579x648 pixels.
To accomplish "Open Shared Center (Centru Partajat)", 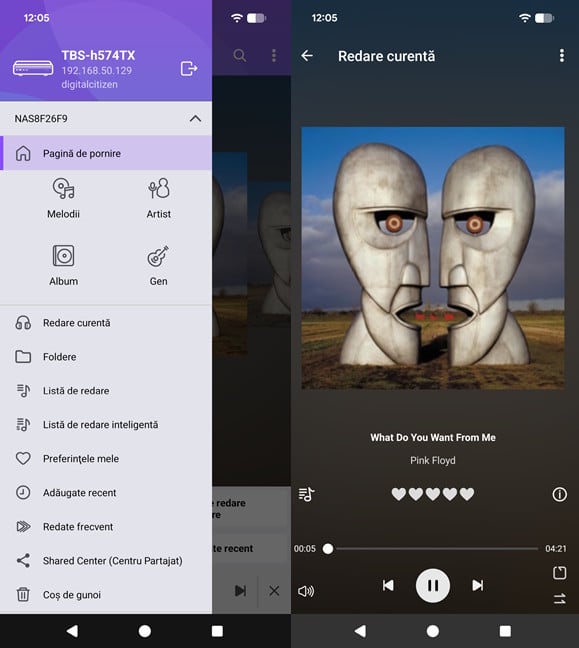I will (106, 561).
